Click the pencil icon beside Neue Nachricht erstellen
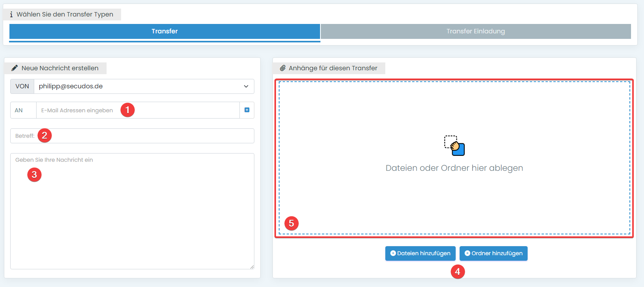 [15, 68]
